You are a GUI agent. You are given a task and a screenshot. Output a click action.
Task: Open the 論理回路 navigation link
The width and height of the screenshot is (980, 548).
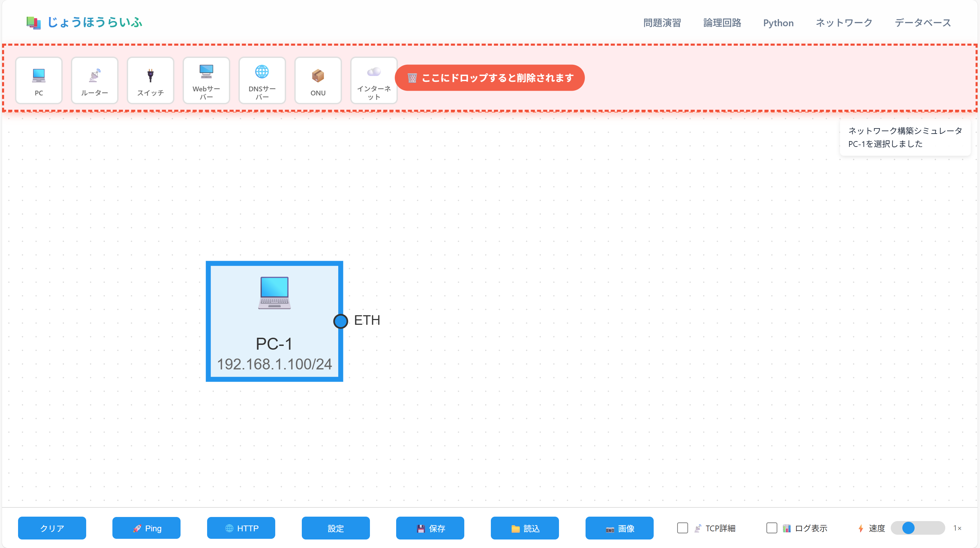tap(722, 23)
